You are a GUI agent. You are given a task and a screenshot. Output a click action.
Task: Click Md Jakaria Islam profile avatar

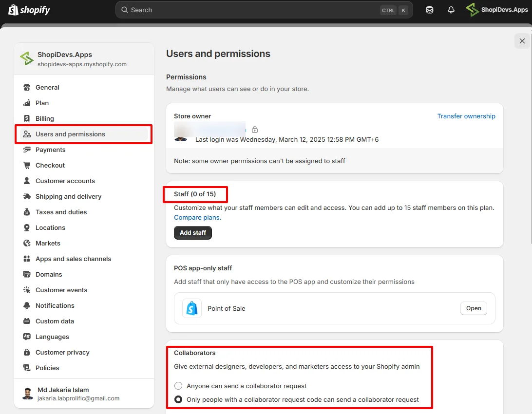tap(27, 394)
